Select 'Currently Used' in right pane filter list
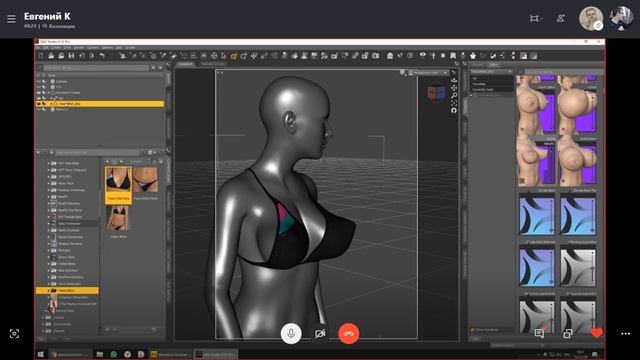Viewport: 640px width, 360px height. point(483,89)
